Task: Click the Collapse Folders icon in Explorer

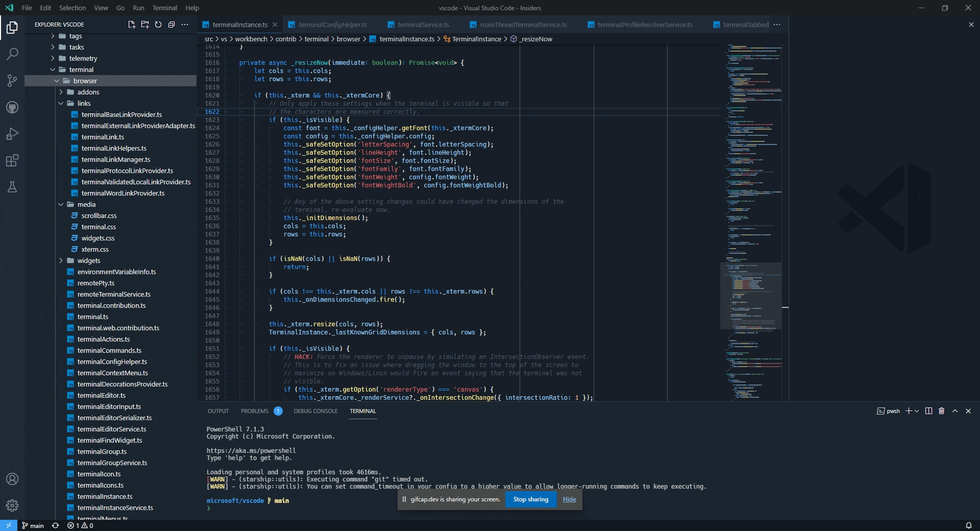Action: point(171,25)
